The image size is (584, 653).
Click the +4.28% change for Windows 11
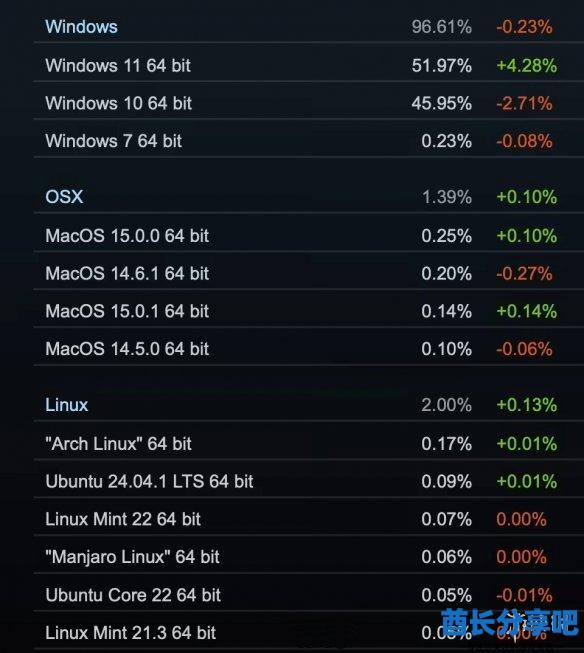tap(527, 65)
